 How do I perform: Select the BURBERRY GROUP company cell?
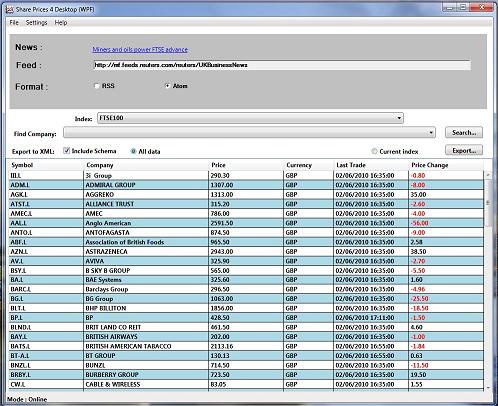(146, 375)
